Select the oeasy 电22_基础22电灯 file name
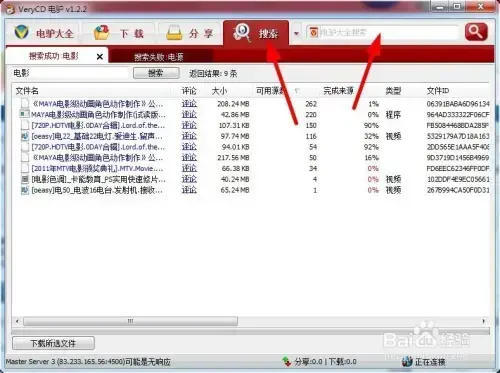This screenshot has width=500, height=373. tap(97, 136)
